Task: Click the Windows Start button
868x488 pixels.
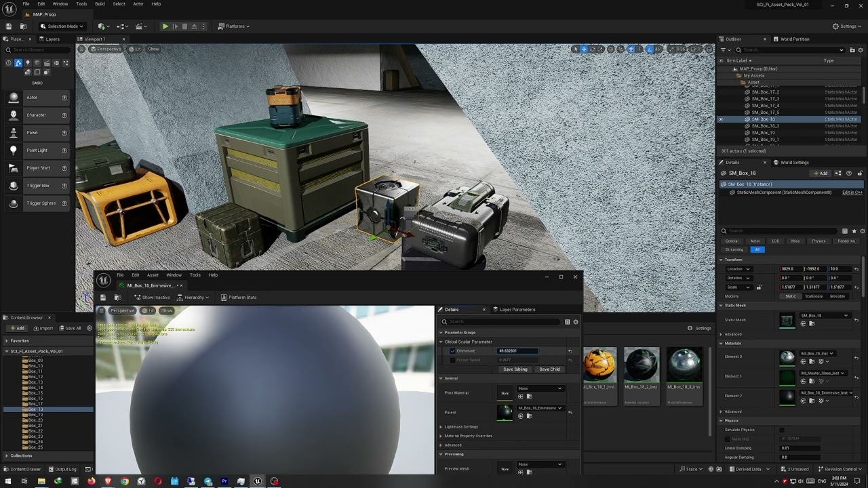Action: coord(7,481)
